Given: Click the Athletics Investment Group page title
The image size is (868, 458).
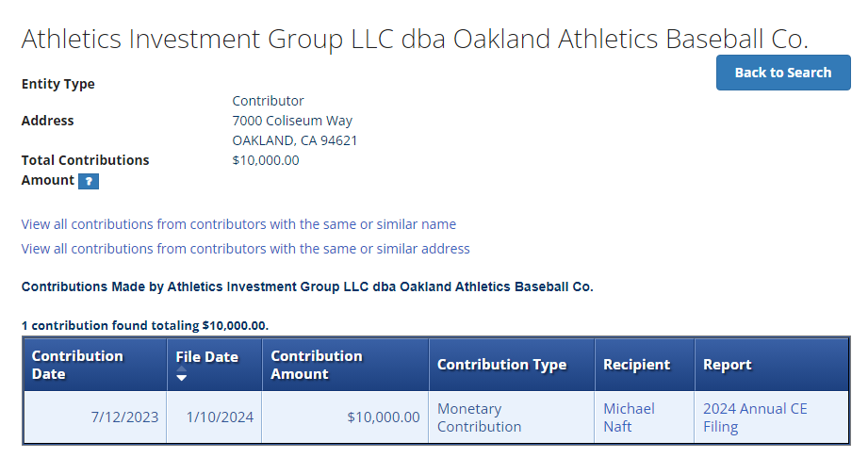Looking at the screenshot, I should [415, 39].
